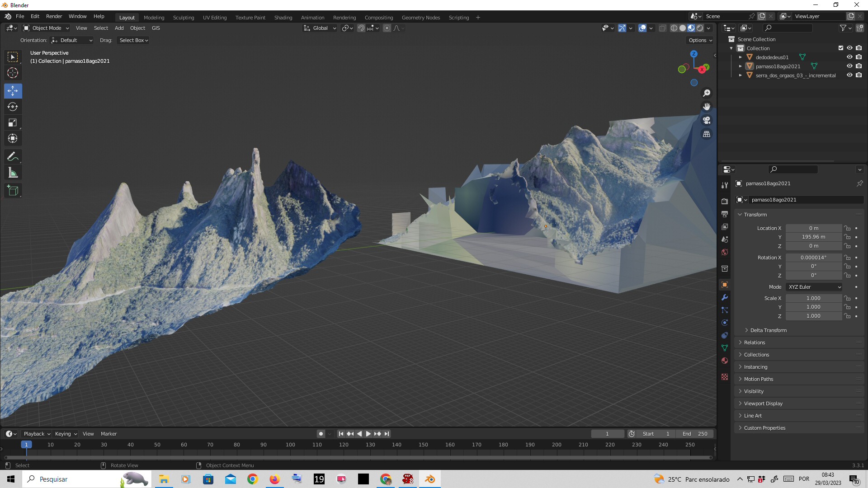This screenshot has width=868, height=488.
Task: Click the Location Y value field
Action: (x=813, y=237)
